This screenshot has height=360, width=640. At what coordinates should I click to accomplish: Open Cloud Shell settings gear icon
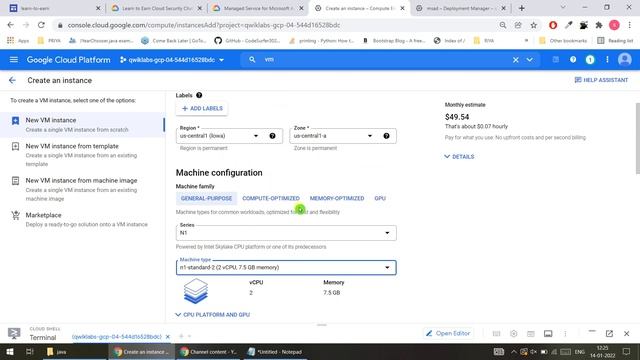[x=513, y=334]
